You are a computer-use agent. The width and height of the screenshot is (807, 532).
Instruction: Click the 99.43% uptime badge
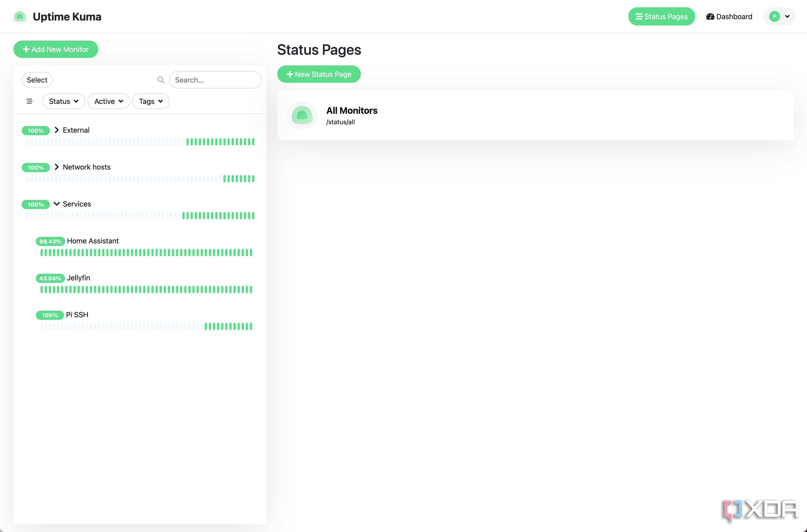pyautogui.click(x=50, y=241)
